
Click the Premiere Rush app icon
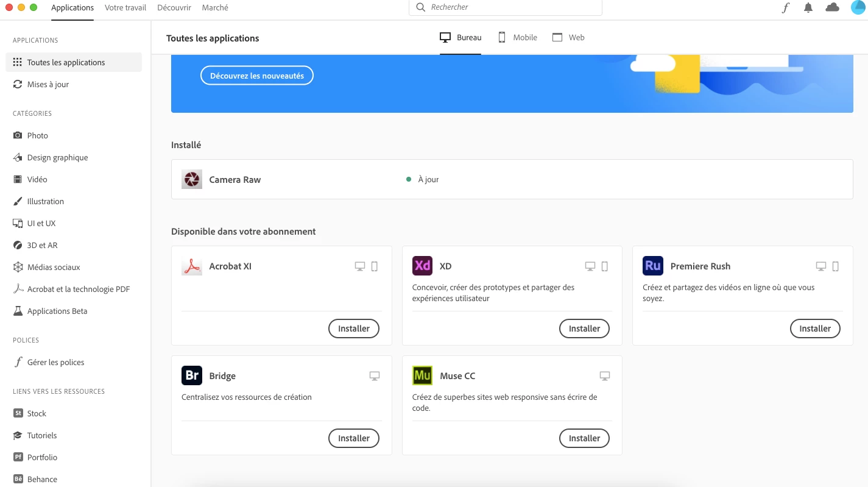click(653, 266)
